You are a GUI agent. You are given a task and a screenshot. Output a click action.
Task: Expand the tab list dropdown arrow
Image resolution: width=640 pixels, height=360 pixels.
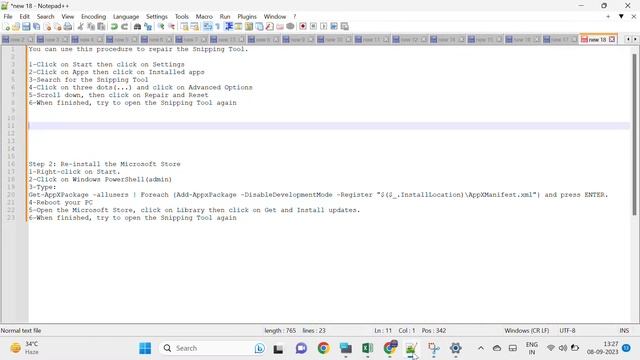tap(621, 16)
